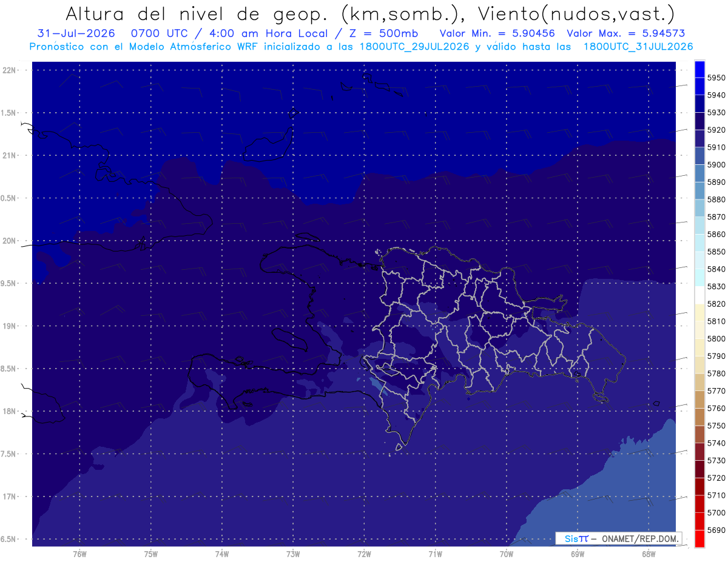The image size is (728, 562).
Task: Click the 5760 color scale label
Action: pyautogui.click(x=716, y=408)
